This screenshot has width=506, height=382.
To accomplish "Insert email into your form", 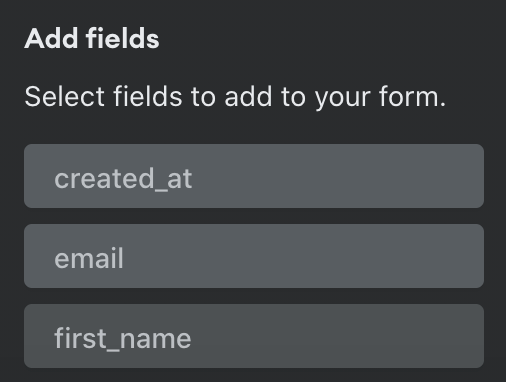I will (254, 256).
